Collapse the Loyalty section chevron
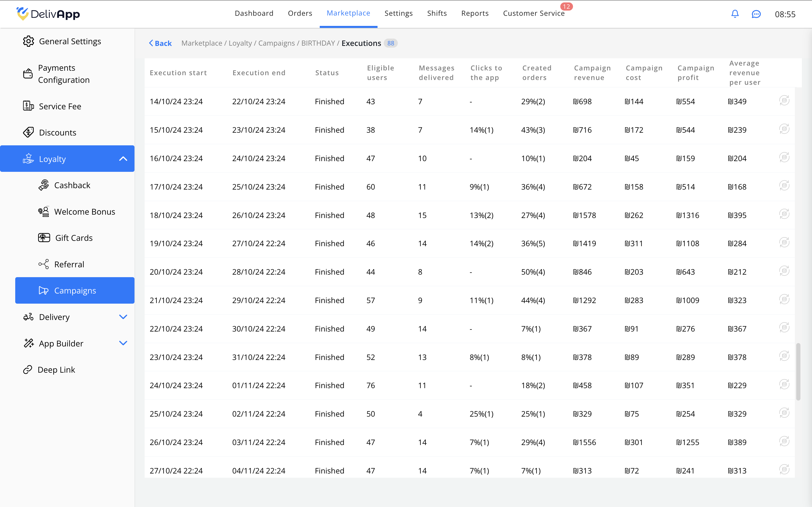812x507 pixels. click(123, 159)
